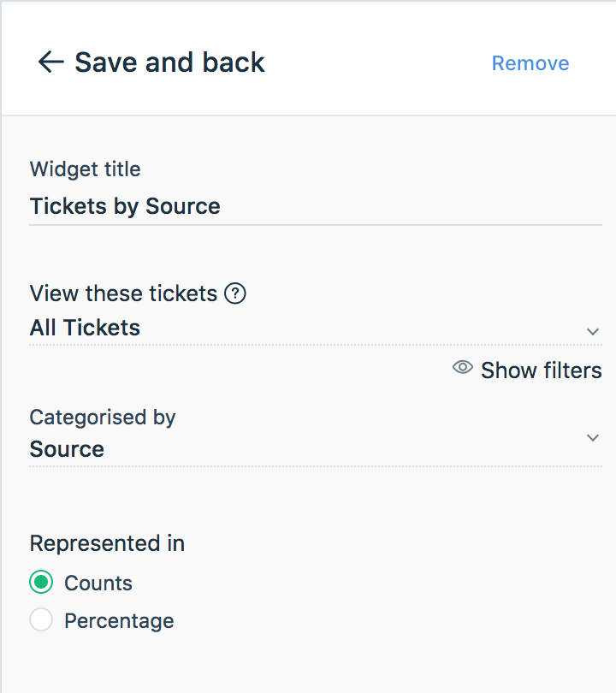Screen dimensions: 616x693
Task: Click the "Represented in" heading
Action: point(107,543)
